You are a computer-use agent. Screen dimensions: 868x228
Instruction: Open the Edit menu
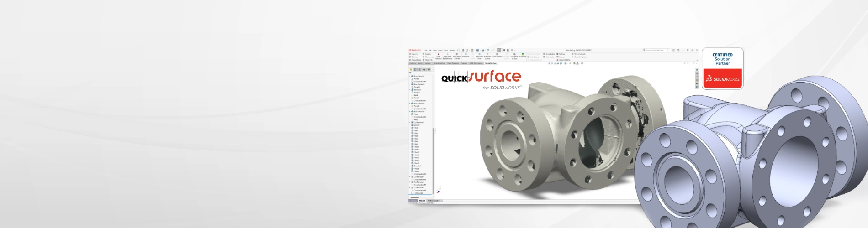pyautogui.click(x=430, y=50)
